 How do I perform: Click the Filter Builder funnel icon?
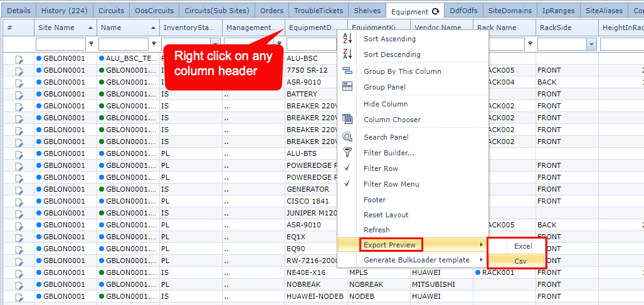347,152
